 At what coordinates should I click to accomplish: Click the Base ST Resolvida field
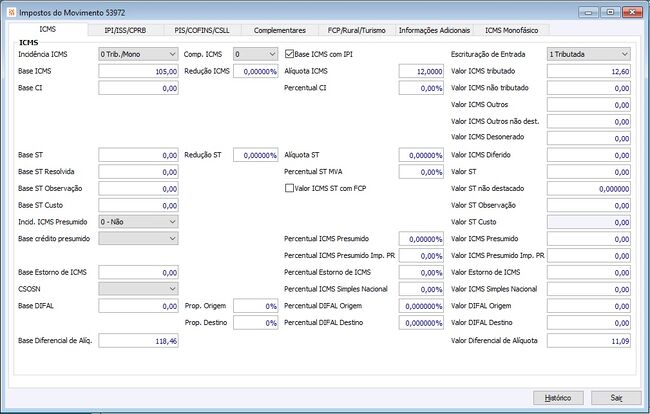[x=138, y=172]
